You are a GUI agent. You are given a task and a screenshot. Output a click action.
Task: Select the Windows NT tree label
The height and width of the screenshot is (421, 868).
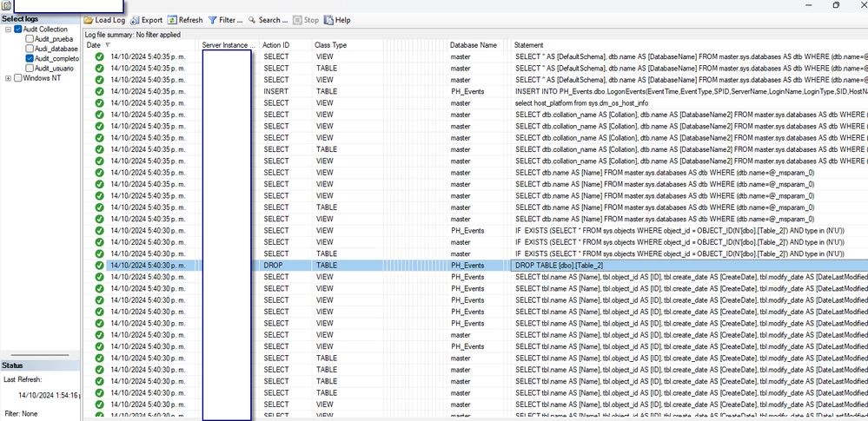point(42,78)
